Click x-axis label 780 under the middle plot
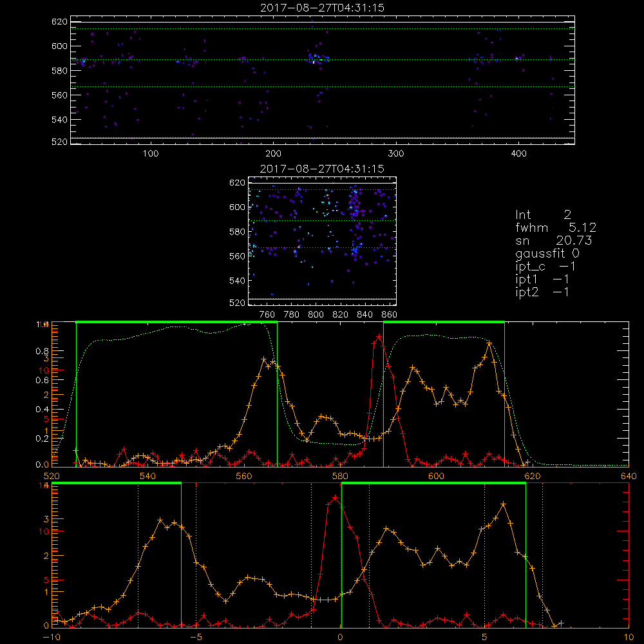 [x=292, y=315]
